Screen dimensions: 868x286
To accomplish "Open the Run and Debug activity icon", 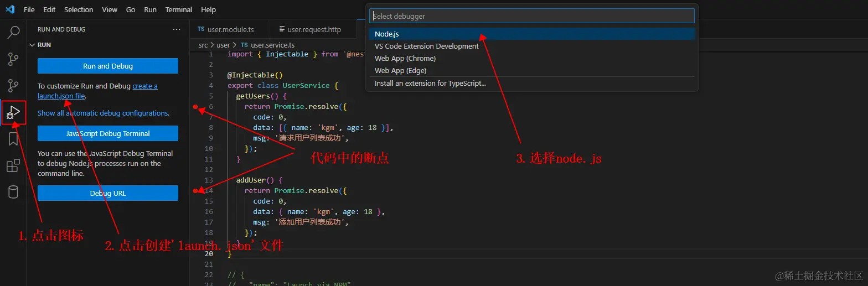I will tap(13, 112).
